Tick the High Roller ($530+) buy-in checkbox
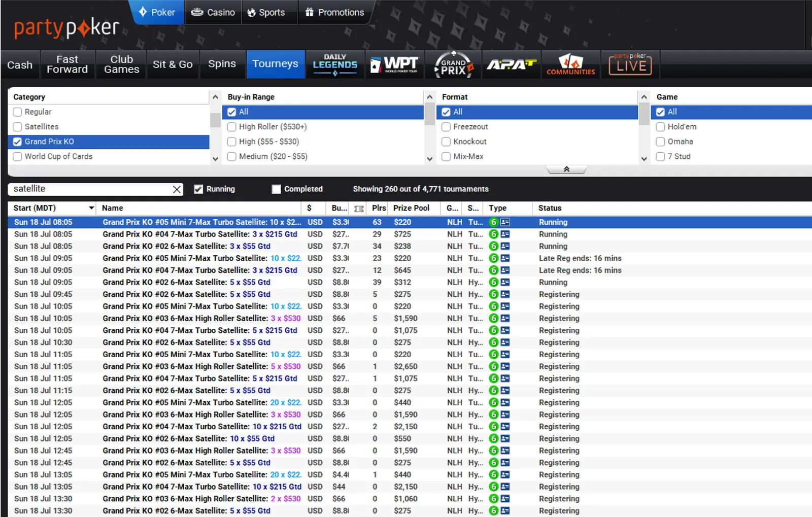Screen dimensions: 812x517 (x=232, y=127)
